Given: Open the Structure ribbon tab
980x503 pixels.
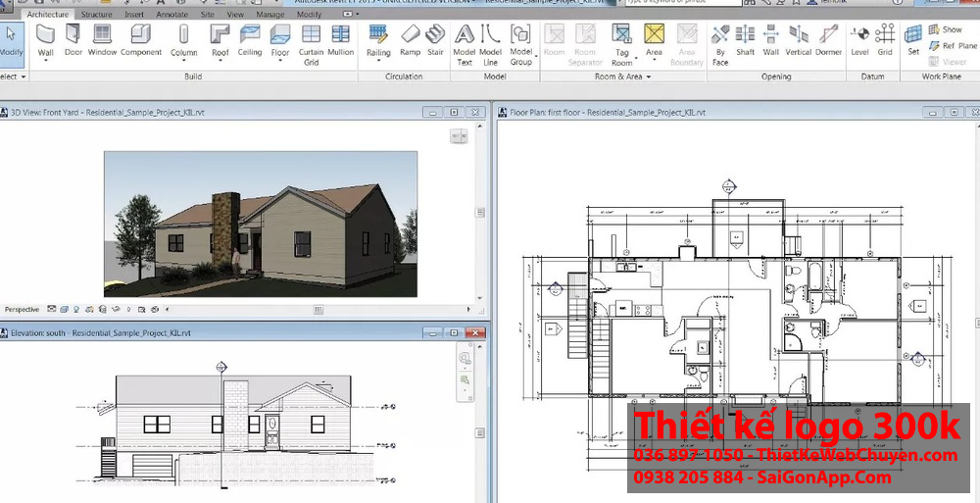Looking at the screenshot, I should [x=96, y=15].
